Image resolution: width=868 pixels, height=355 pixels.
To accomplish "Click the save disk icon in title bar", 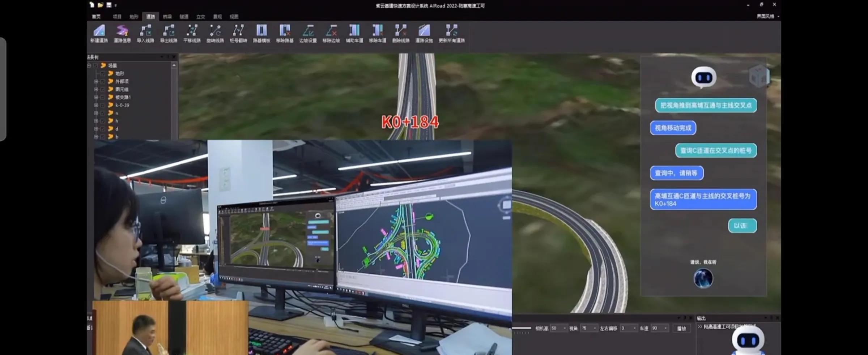I will coord(109,5).
